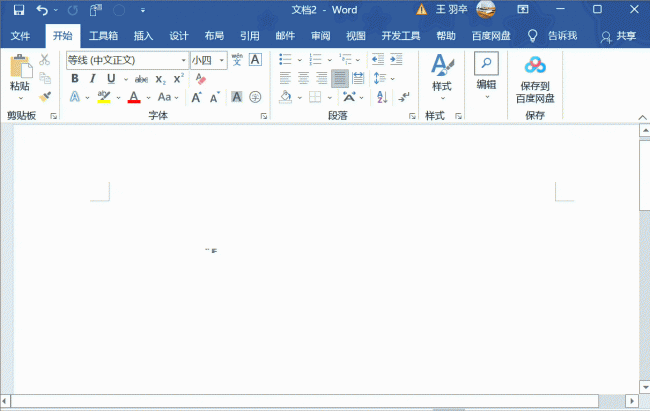This screenshot has width=650, height=411.
Task: Sort text A to Z
Action: click(x=382, y=97)
